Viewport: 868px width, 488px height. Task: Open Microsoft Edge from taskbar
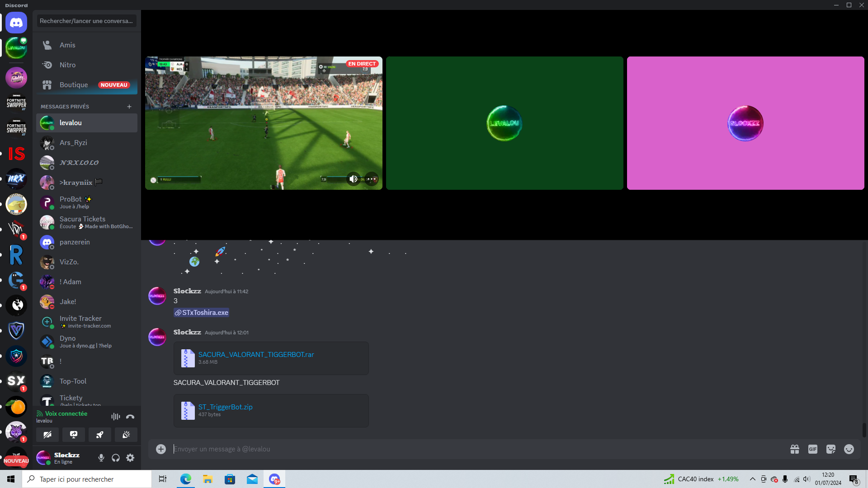[x=185, y=479]
